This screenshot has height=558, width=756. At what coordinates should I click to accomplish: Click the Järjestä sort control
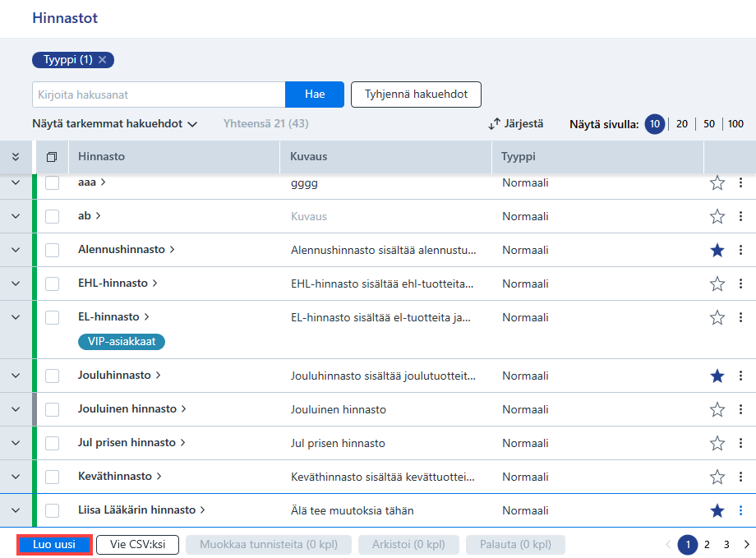pyautogui.click(x=515, y=124)
